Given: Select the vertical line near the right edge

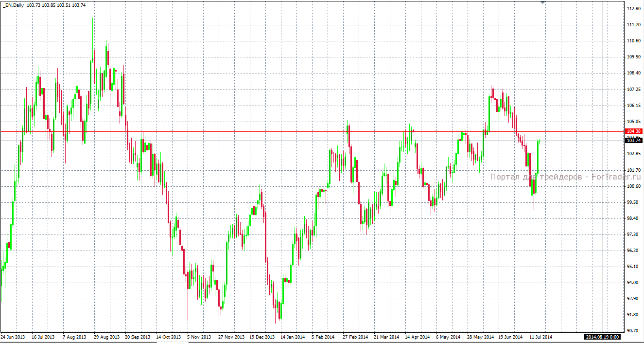Looking at the screenshot, I should (x=603, y=195).
